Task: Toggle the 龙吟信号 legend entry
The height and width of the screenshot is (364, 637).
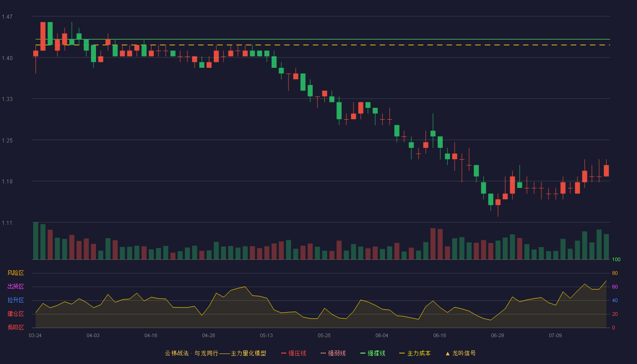Action: pyautogui.click(x=460, y=353)
